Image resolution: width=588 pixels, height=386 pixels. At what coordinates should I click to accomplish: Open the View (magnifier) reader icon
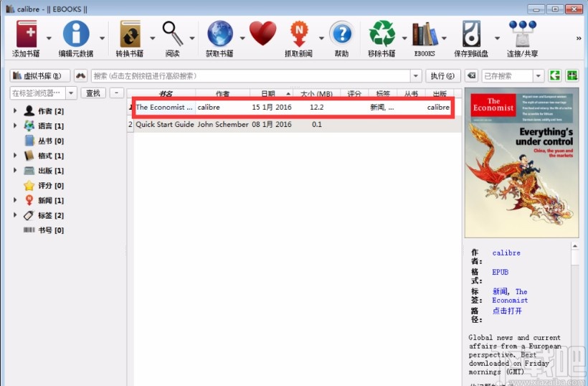coord(173,34)
